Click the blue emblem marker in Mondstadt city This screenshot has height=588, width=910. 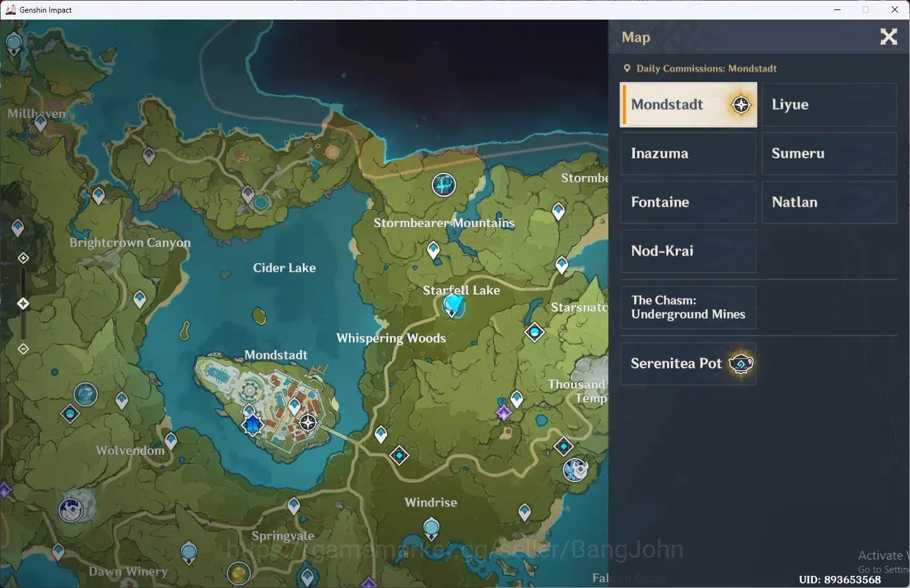(x=252, y=425)
